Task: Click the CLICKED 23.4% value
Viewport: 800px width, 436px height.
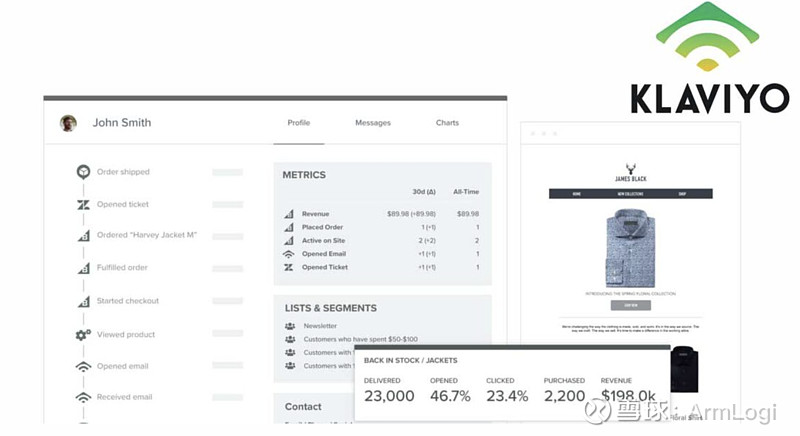Action: (507, 396)
